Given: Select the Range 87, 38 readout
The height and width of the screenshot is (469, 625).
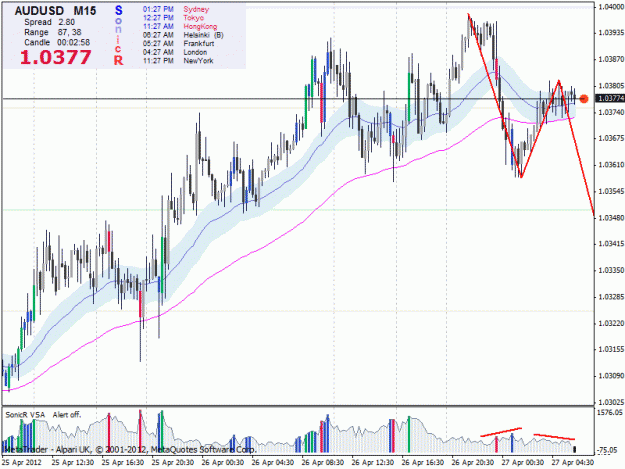Looking at the screenshot, I should pos(53,32).
